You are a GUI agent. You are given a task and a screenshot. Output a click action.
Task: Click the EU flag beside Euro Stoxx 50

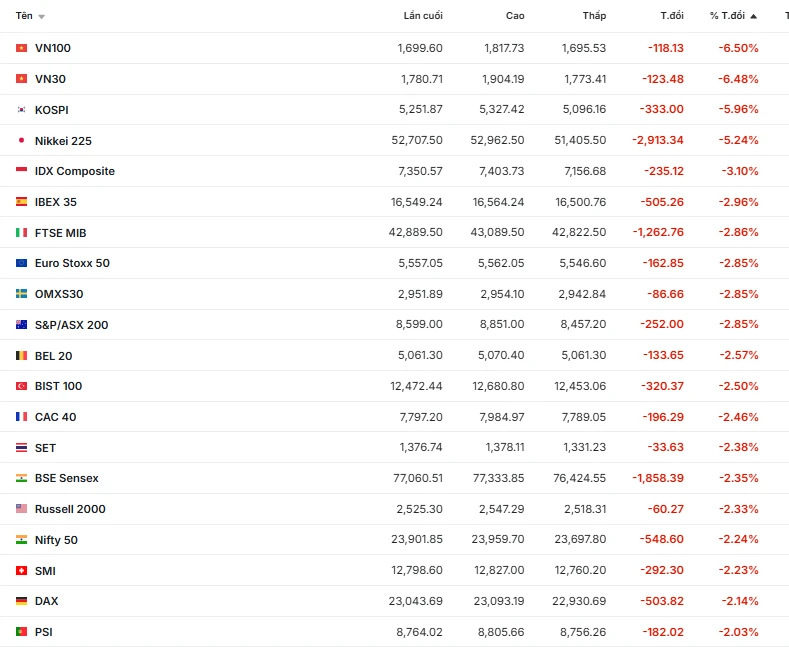(x=21, y=264)
